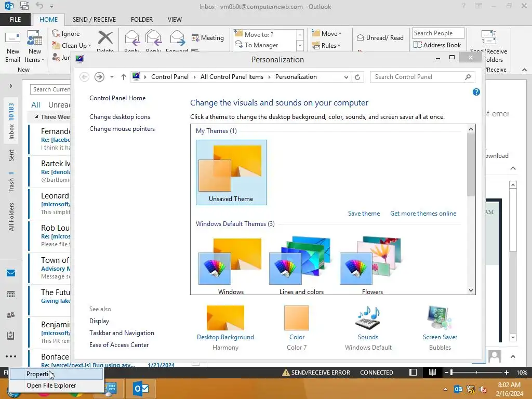Open Taskbar and Navigation link
This screenshot has height=399, width=532.
122,333
